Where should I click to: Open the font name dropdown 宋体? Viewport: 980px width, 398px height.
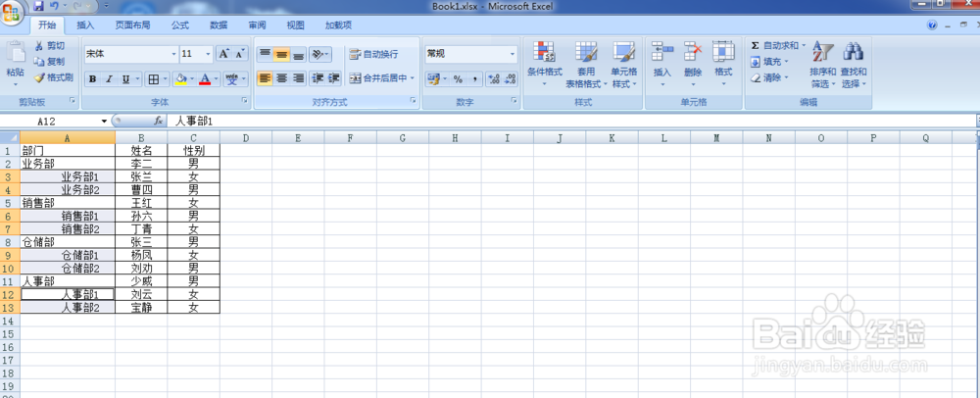pos(173,54)
